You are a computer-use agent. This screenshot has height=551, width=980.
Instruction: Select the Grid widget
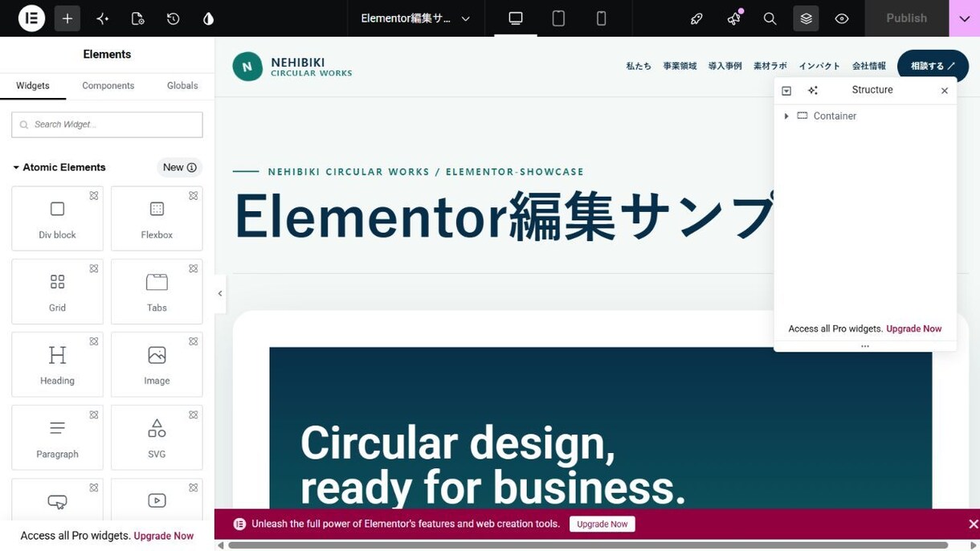pos(57,292)
